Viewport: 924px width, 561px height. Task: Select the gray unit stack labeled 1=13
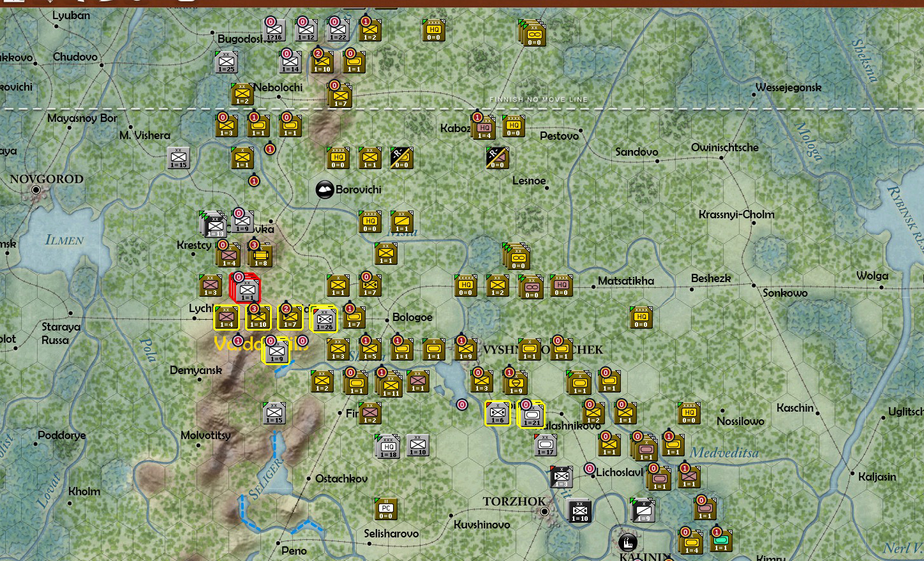coord(215,225)
